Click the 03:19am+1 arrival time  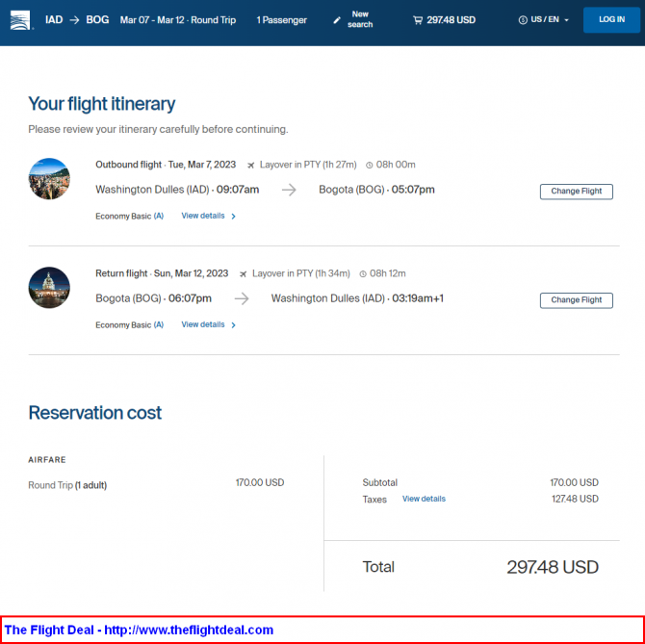418,298
